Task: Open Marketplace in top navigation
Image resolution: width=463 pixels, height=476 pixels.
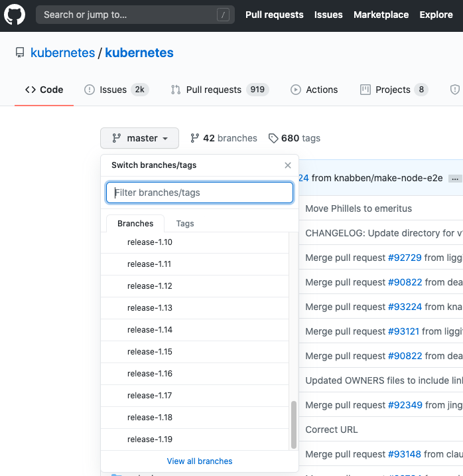Action: coord(381,15)
